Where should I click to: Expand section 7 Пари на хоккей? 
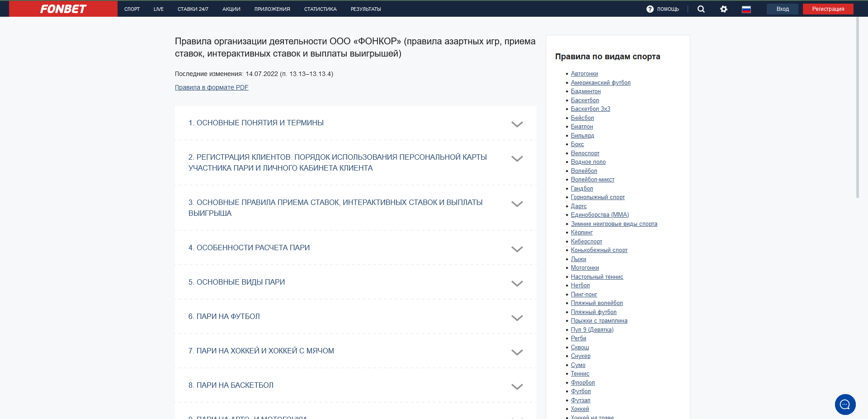355,351
